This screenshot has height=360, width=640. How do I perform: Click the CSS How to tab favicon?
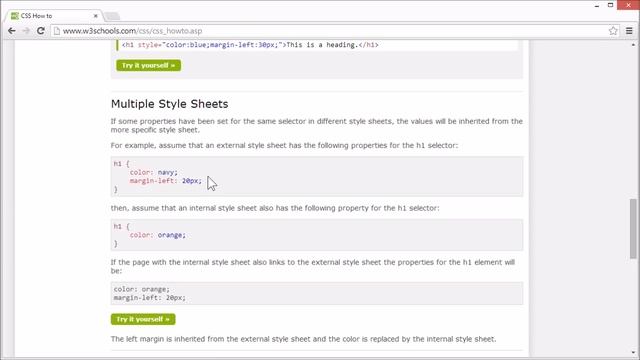point(15,16)
